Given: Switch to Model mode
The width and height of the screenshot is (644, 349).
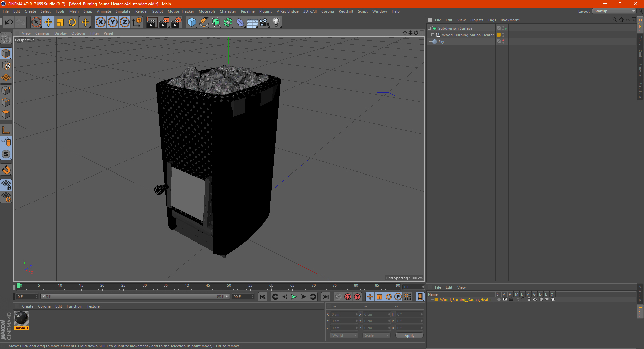Looking at the screenshot, I should coord(6,54).
